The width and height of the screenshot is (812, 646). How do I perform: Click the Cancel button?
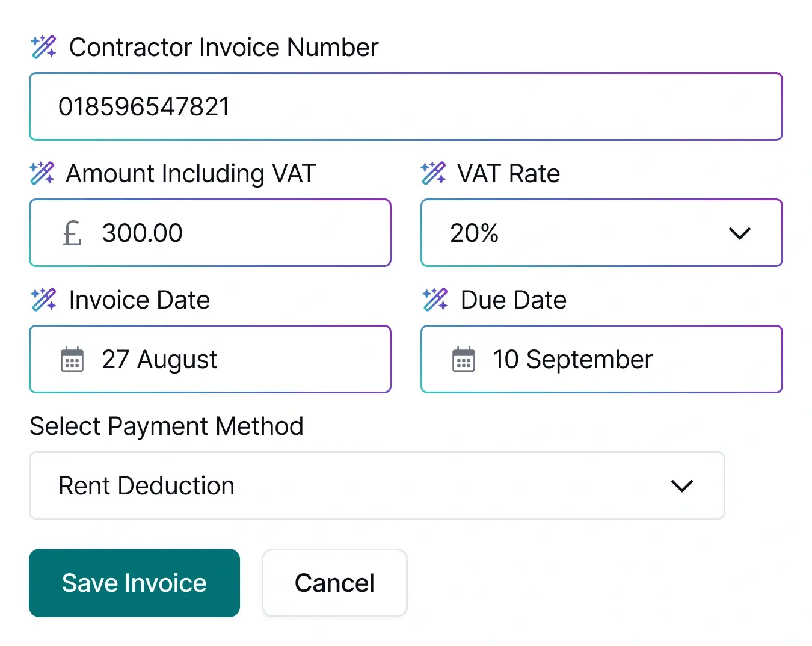coord(334,582)
